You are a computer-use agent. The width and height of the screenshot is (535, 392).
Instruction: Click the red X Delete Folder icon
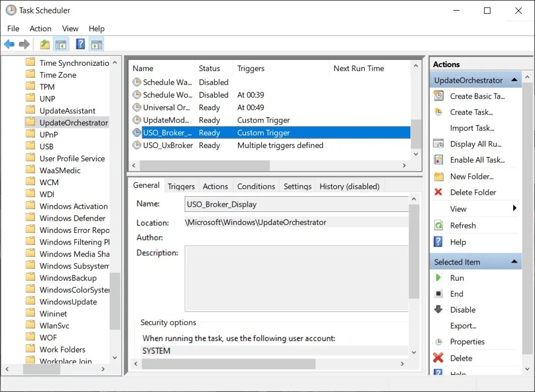click(438, 192)
